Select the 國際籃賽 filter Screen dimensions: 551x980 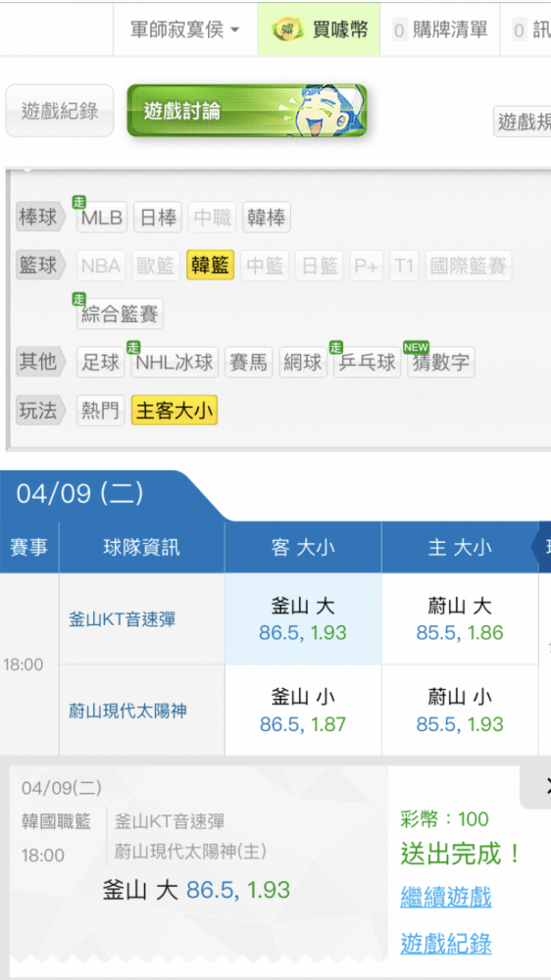pyautogui.click(x=469, y=266)
